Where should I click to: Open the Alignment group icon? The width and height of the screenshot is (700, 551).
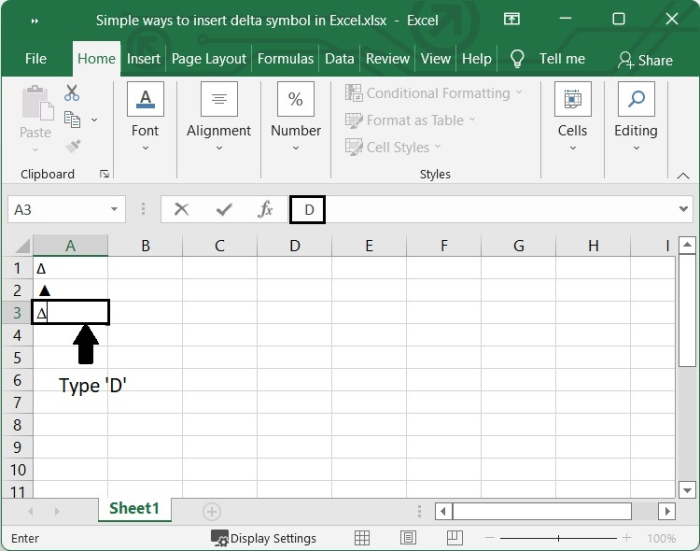coord(219,99)
